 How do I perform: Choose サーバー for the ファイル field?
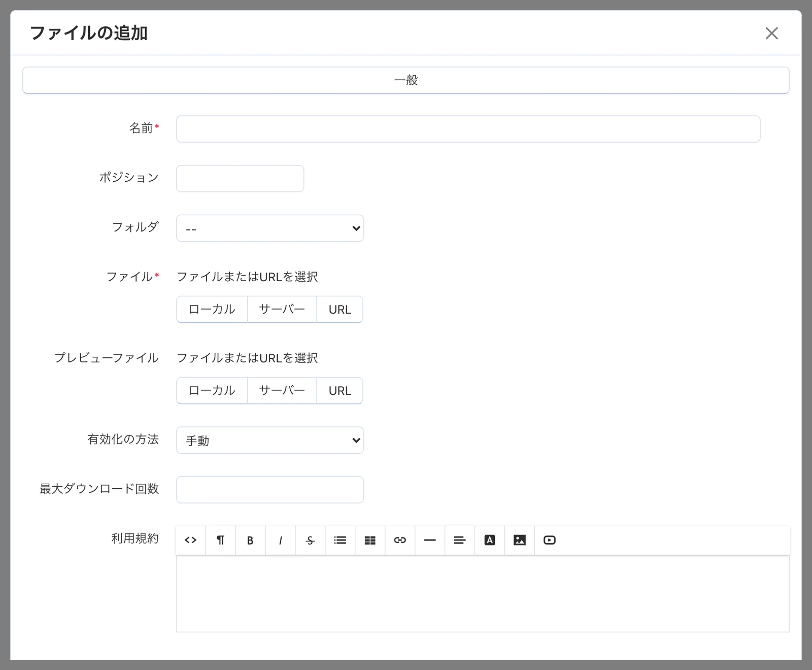coord(282,309)
